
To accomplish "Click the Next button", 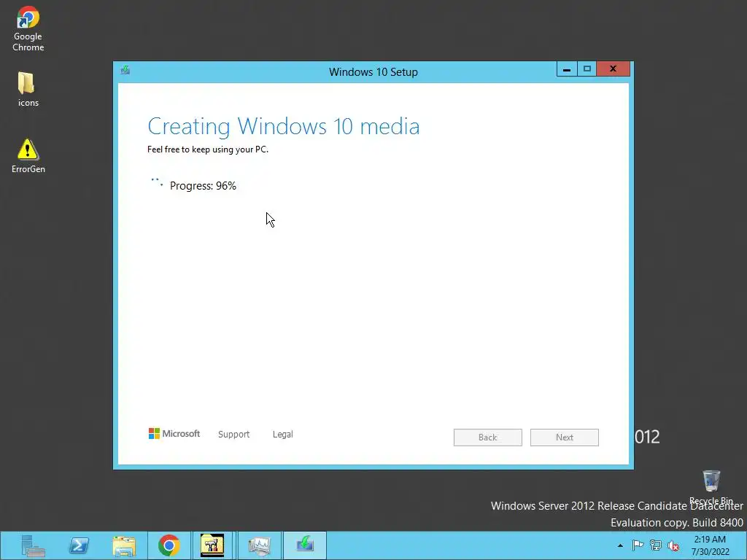I will (565, 437).
